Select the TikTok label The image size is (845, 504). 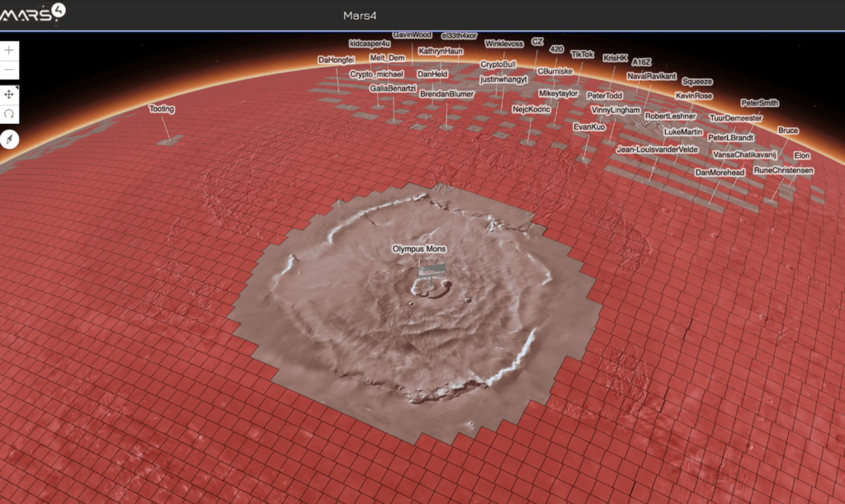click(x=582, y=54)
